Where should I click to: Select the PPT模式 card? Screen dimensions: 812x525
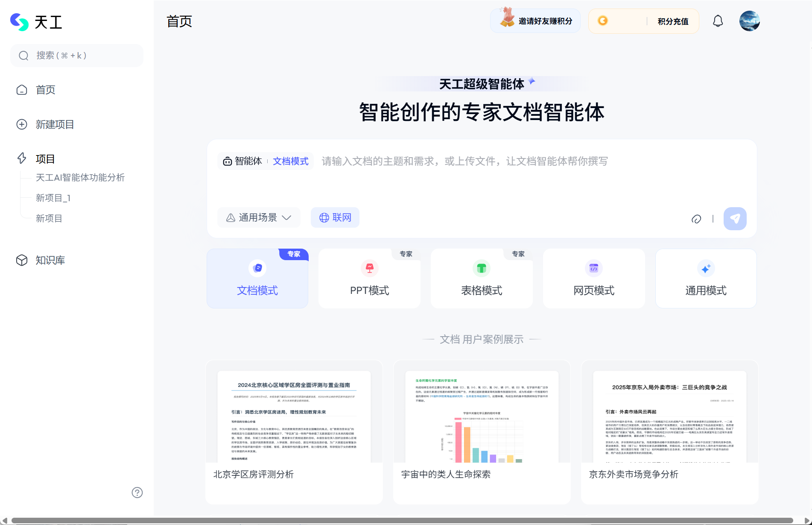pyautogui.click(x=369, y=278)
